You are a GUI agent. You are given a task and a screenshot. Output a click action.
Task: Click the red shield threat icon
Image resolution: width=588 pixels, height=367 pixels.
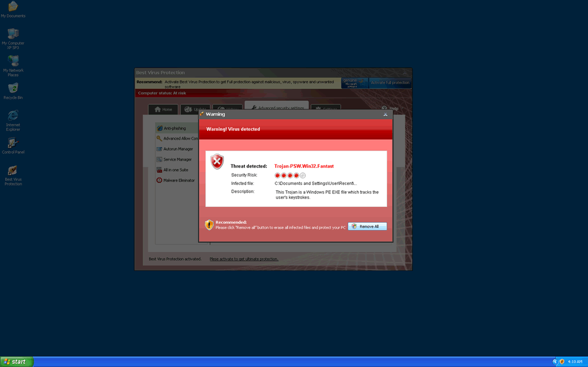(x=217, y=162)
